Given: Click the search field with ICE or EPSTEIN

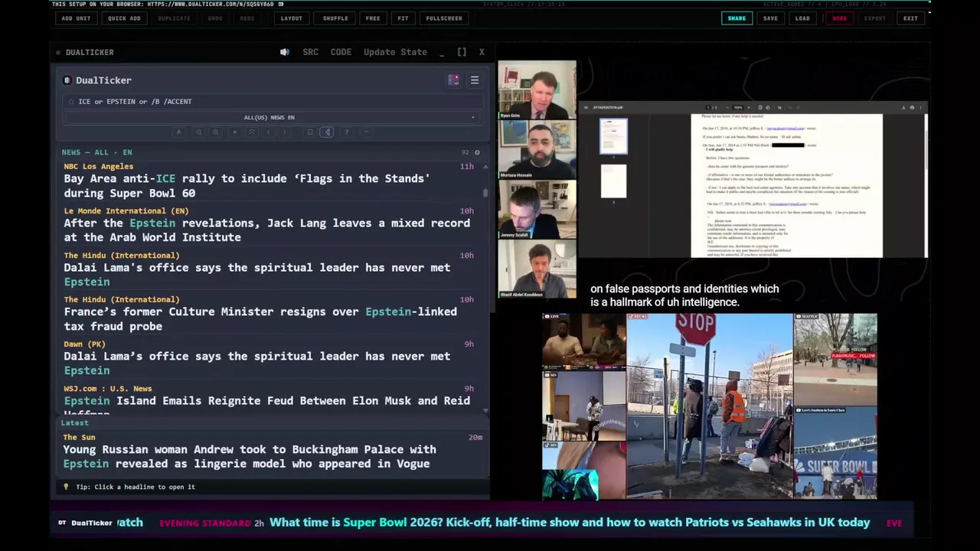Looking at the screenshot, I should click(x=272, y=102).
